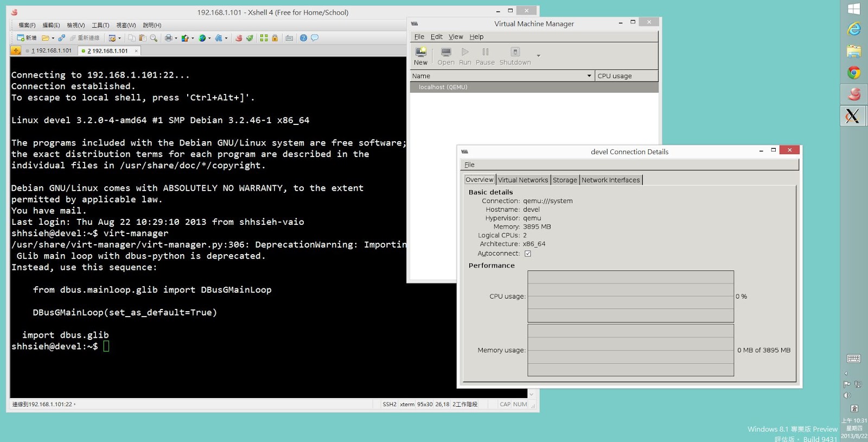This screenshot has width=868, height=442.
Task: Click the Pause button in Virtual Machine Manager
Action: point(485,56)
